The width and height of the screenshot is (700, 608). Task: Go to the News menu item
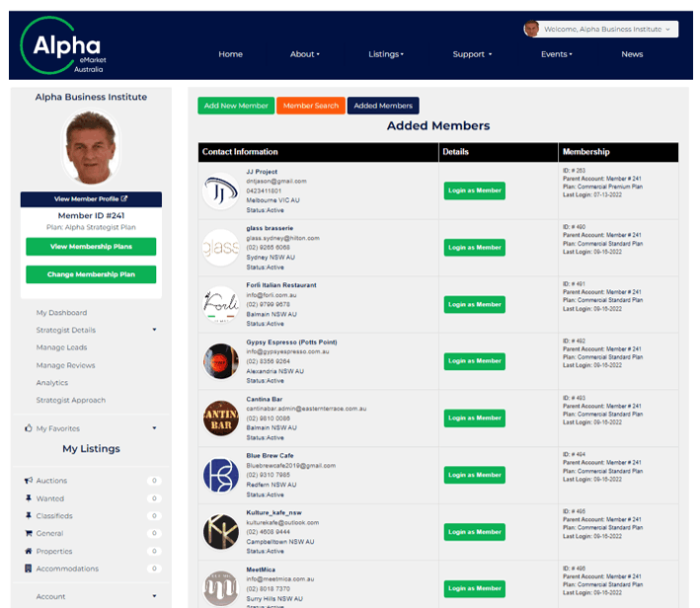632,54
